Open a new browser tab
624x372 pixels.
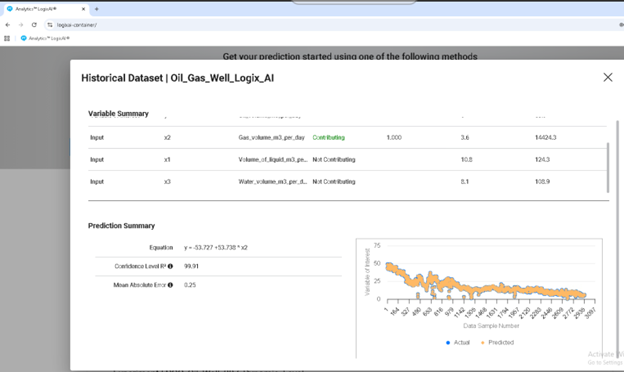click(96, 9)
